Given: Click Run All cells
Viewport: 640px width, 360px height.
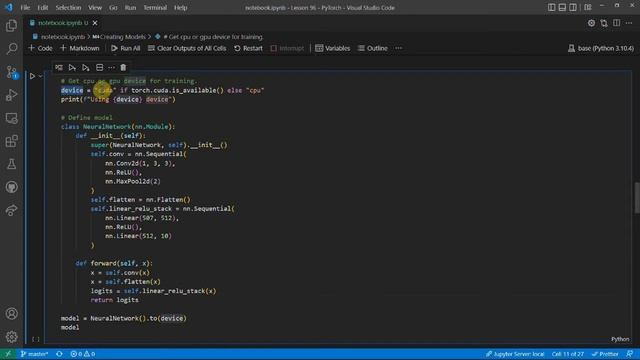Looking at the screenshot, I should [125, 48].
